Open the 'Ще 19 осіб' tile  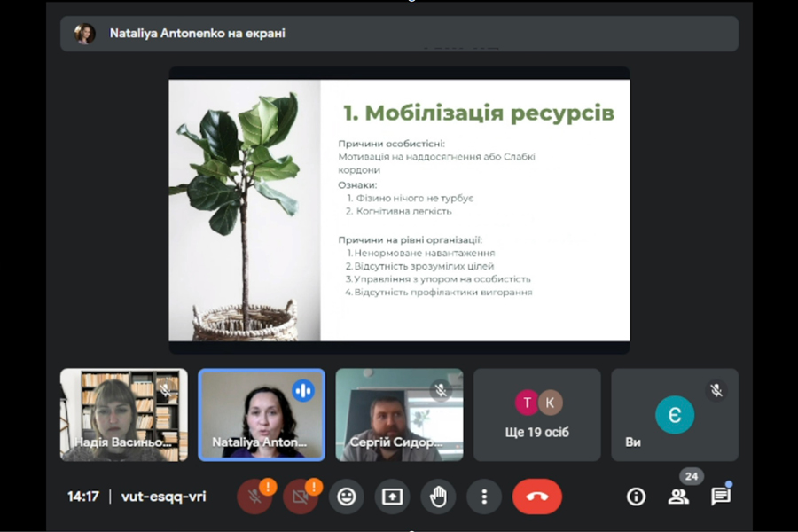pyautogui.click(x=537, y=415)
